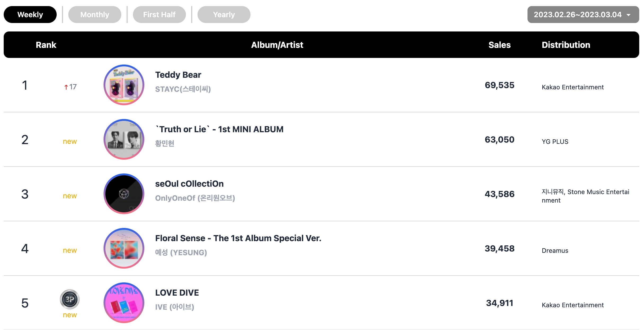
Task: Open the LOVE DIVE album cover
Action: [x=124, y=303]
